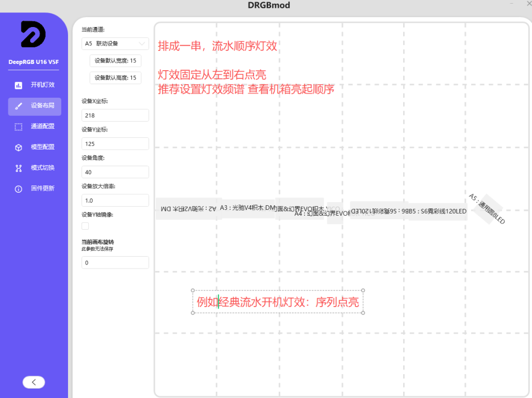Select the A3 光驰V4积木 device block
532x398 pixels.
click(248, 208)
